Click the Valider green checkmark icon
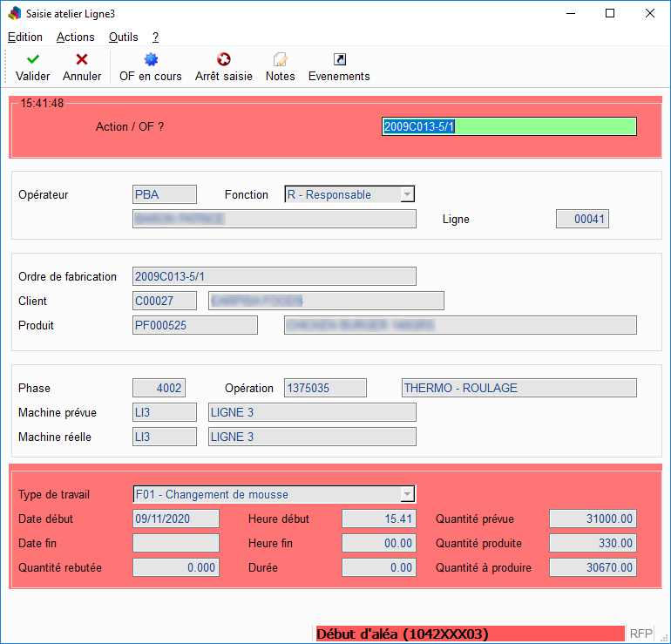This screenshot has height=644, width=671. tap(33, 59)
